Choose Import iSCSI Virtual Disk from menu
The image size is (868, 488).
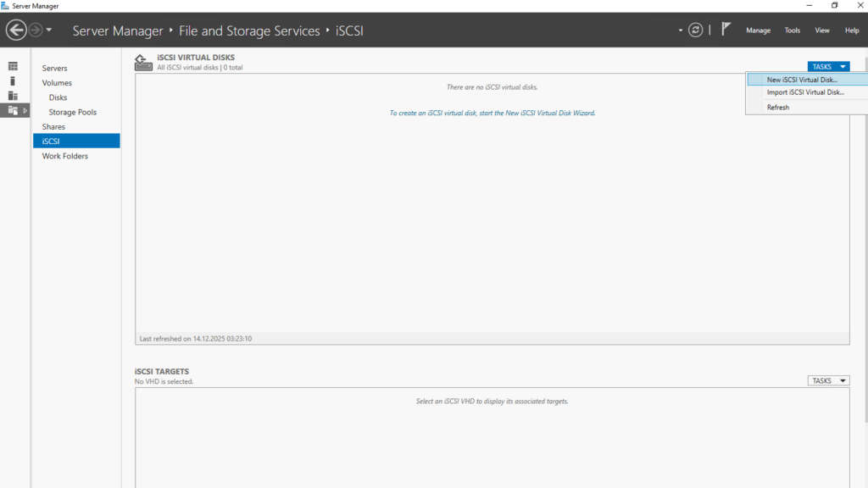coord(804,92)
